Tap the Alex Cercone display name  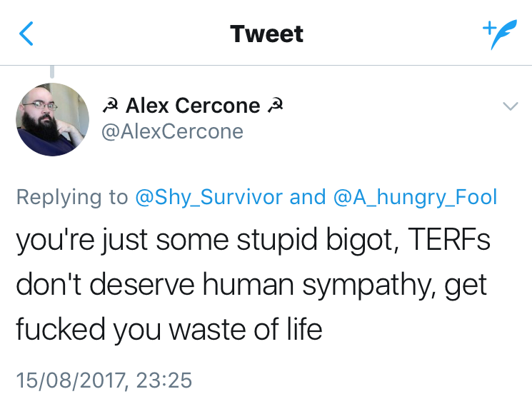click(193, 106)
